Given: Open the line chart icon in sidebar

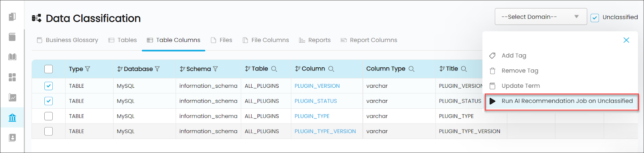Looking at the screenshot, I should pos(12,97).
